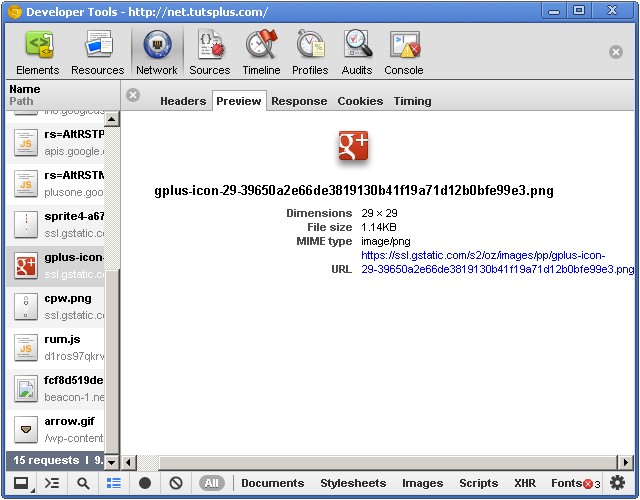
Task: Filter by XHR
Action: [525, 483]
